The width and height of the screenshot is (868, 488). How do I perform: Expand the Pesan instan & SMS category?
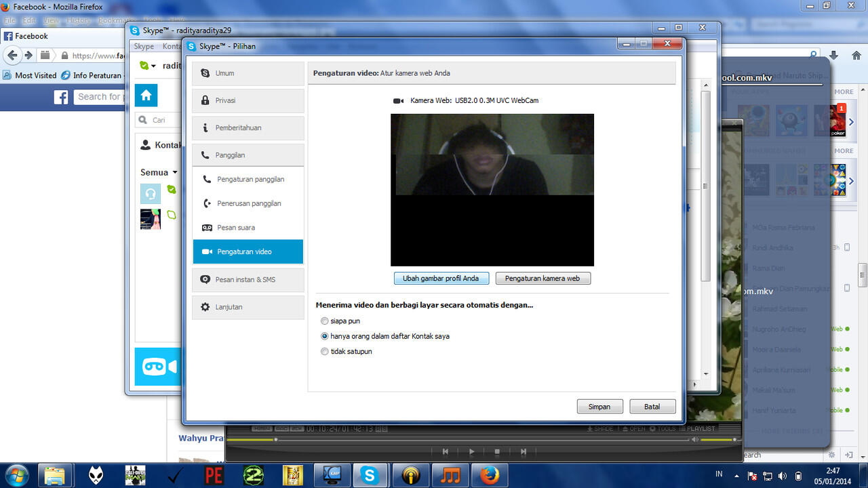(248, 279)
